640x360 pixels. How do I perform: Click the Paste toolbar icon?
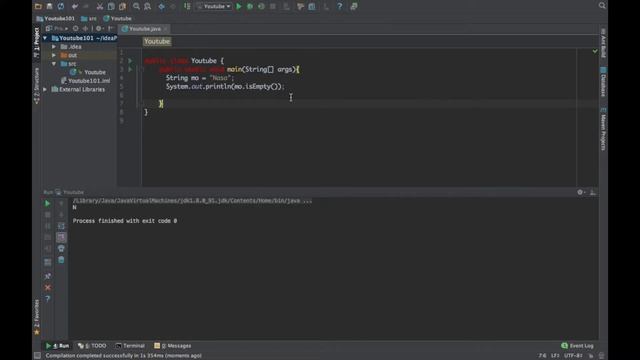pos(122,6)
